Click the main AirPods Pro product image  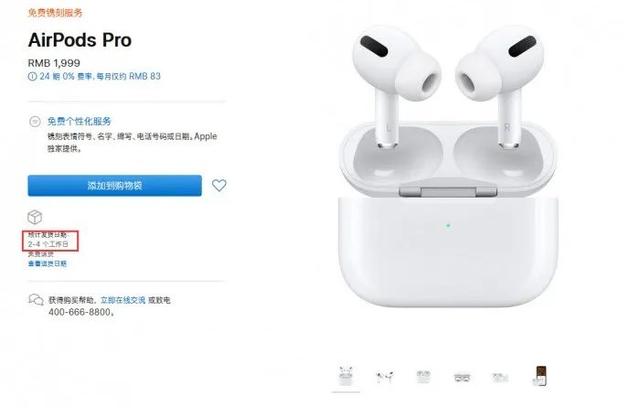click(448, 165)
